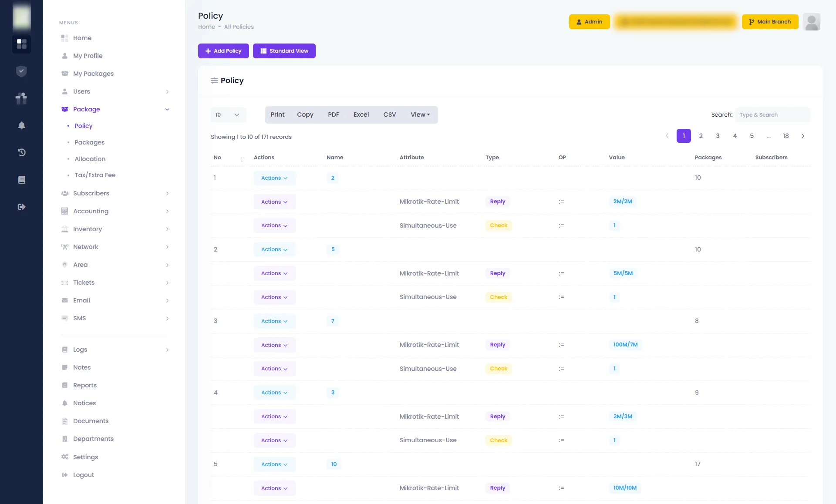836x504 pixels.
Task: Click the shield check icon in left rail
Action: pos(21,71)
